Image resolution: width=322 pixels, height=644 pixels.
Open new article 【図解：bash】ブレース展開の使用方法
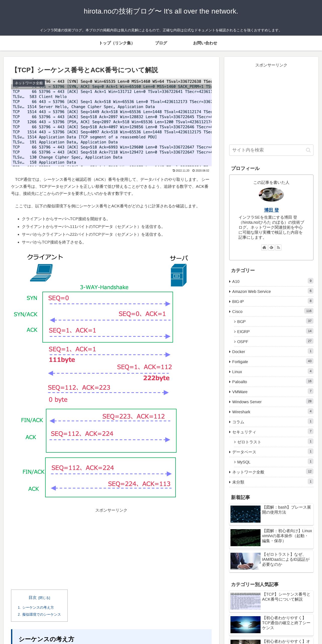[287, 510]
